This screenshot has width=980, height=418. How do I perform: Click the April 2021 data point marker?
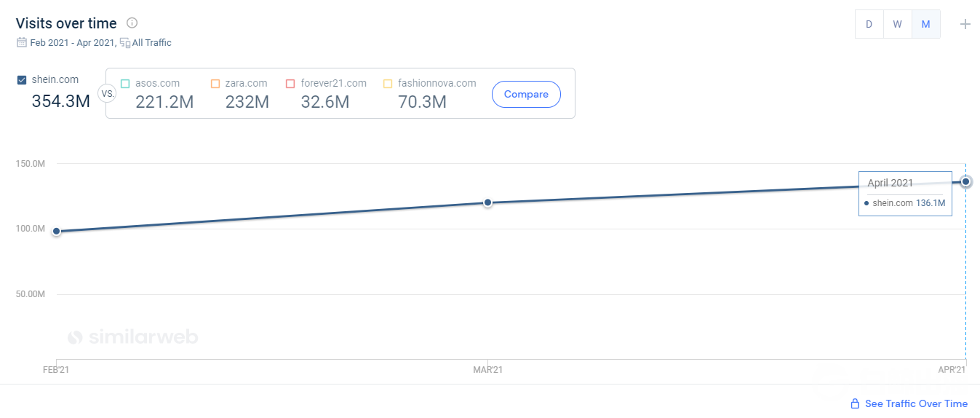[x=965, y=181]
